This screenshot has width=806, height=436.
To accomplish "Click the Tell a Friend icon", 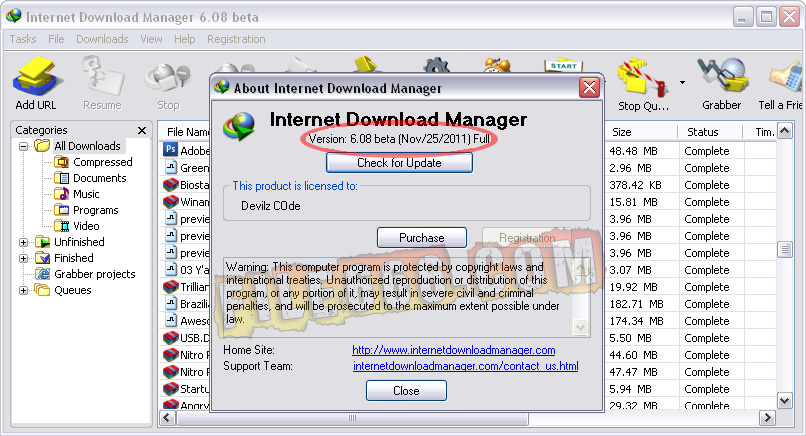I will [x=785, y=77].
